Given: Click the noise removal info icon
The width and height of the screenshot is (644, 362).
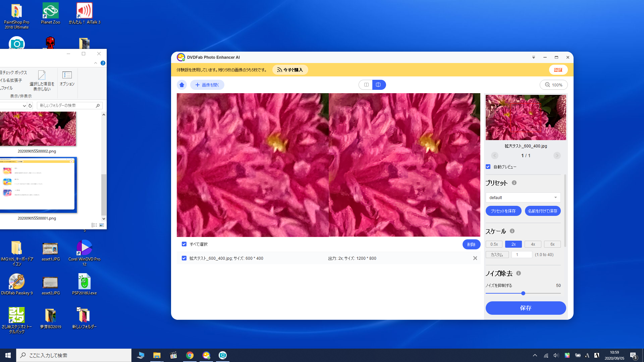Looking at the screenshot, I should pos(519,273).
